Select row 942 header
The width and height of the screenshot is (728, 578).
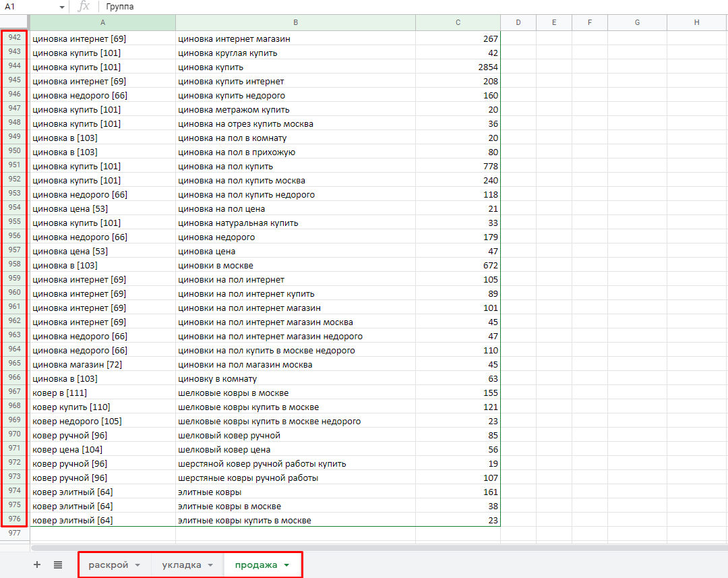(14, 38)
